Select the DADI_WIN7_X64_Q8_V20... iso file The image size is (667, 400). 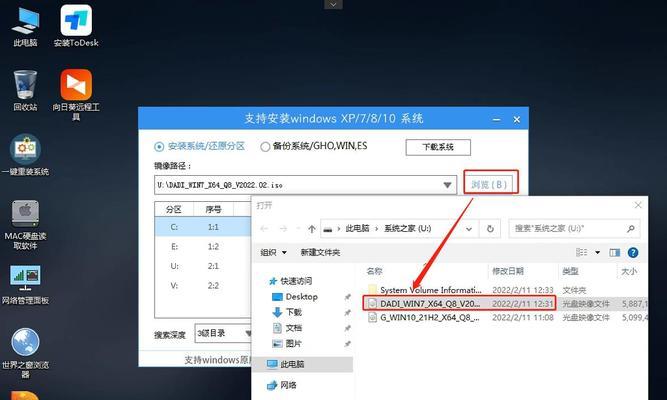[430, 303]
